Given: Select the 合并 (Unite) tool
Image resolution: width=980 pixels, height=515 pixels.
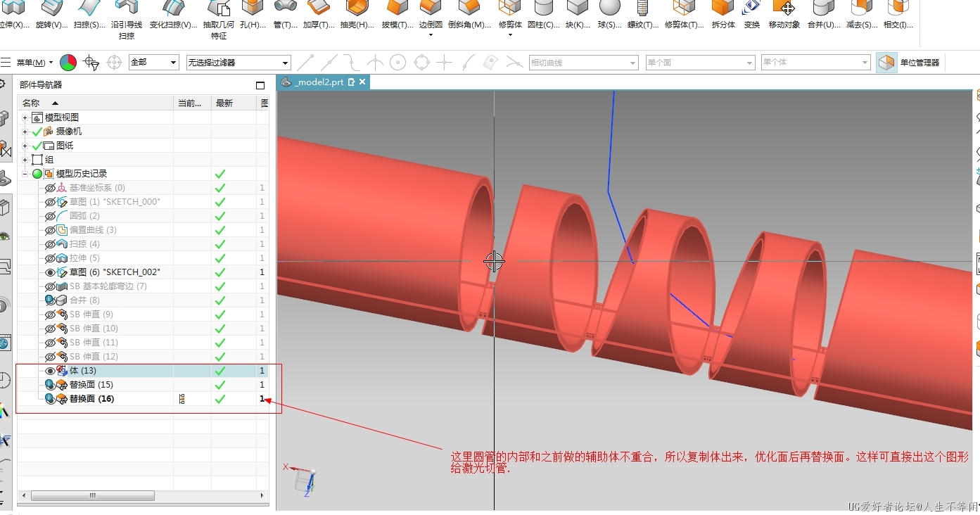Looking at the screenshot, I should (823, 15).
